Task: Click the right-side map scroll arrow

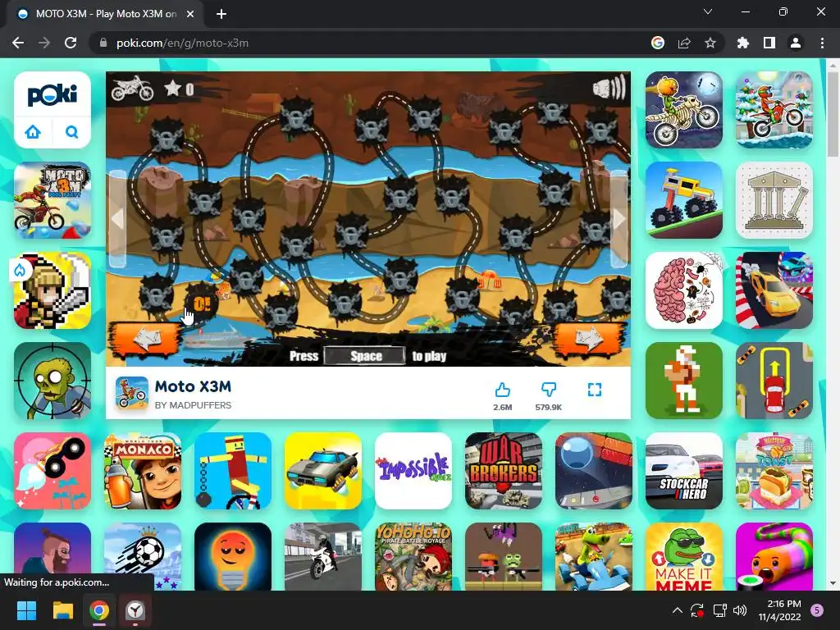Action: [x=619, y=219]
